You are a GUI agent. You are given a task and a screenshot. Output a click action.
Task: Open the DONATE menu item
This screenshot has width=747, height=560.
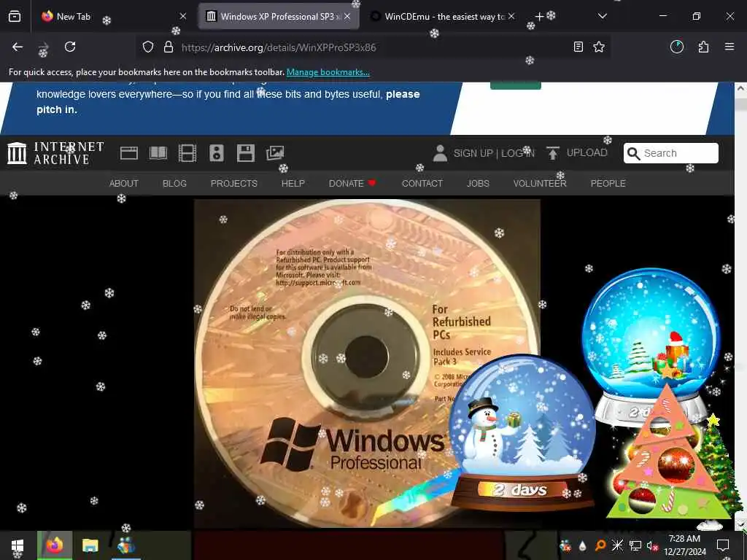point(352,183)
